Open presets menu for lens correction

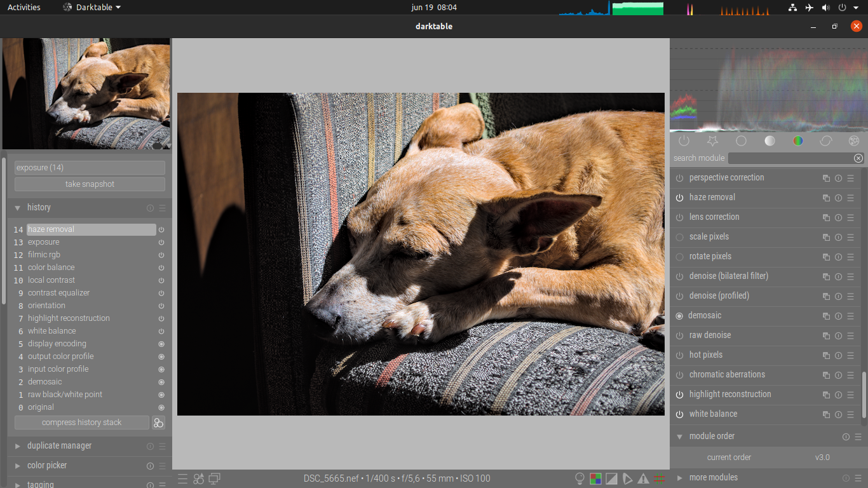850,217
